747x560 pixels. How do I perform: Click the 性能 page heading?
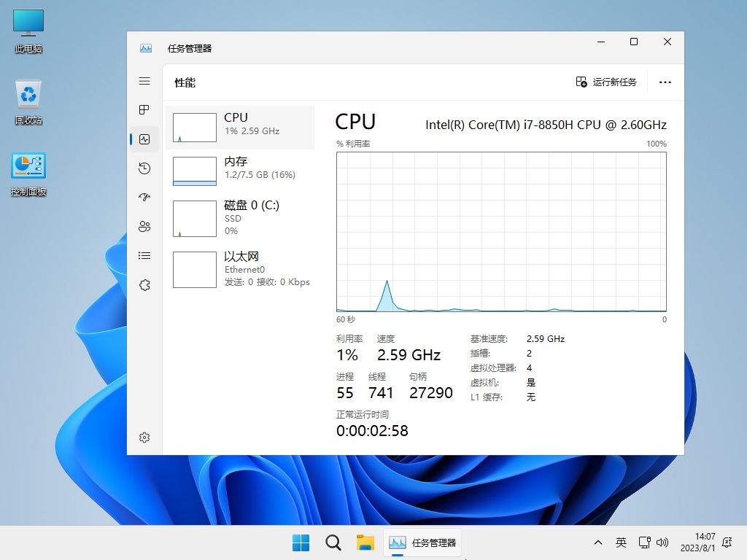click(185, 83)
